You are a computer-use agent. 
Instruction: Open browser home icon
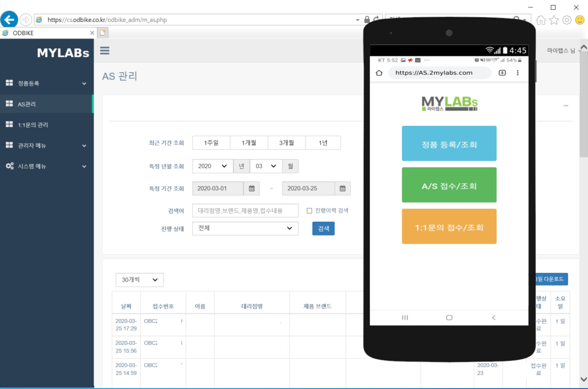pyautogui.click(x=540, y=20)
